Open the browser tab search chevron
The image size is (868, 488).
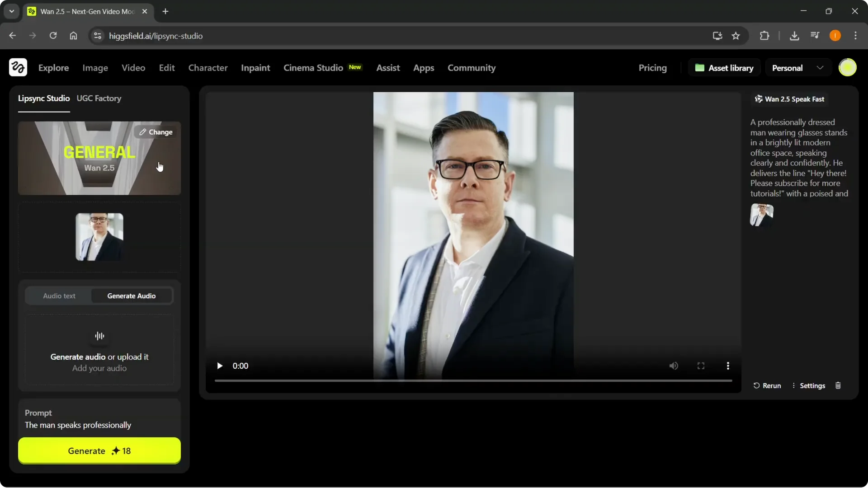[x=11, y=11]
